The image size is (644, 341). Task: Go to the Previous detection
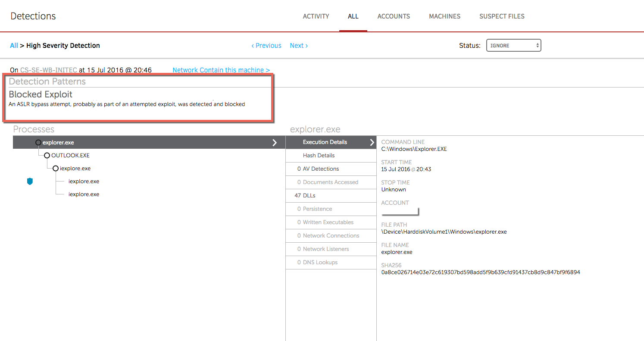(266, 46)
